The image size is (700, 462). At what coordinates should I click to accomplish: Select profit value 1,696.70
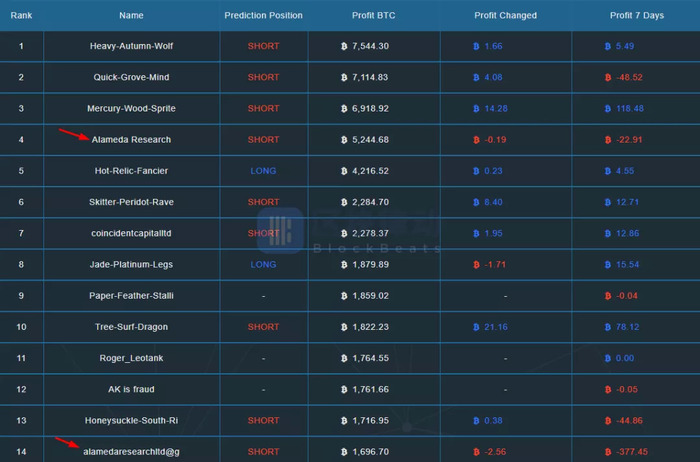tap(370, 452)
